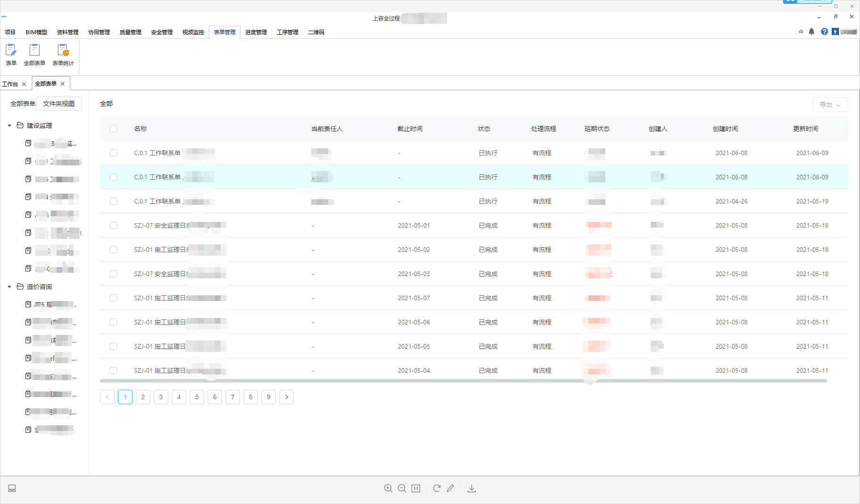This screenshot has height=504, width=860.
Task: Toggle the select-all checkbox in table header
Action: [x=114, y=129]
